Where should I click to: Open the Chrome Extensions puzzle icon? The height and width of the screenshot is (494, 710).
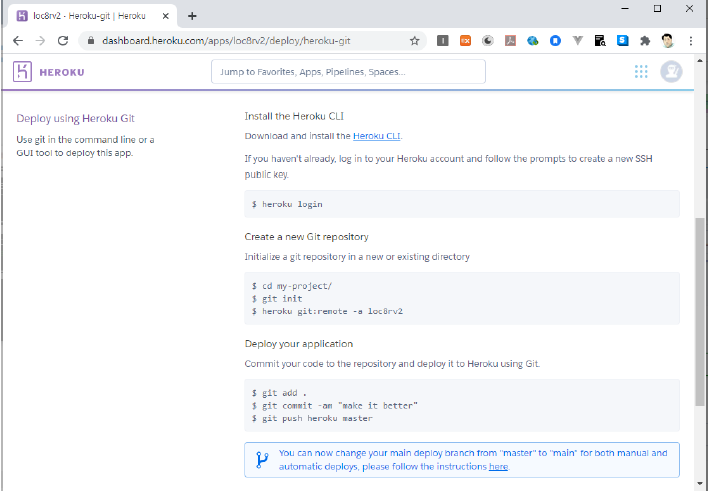(645, 41)
